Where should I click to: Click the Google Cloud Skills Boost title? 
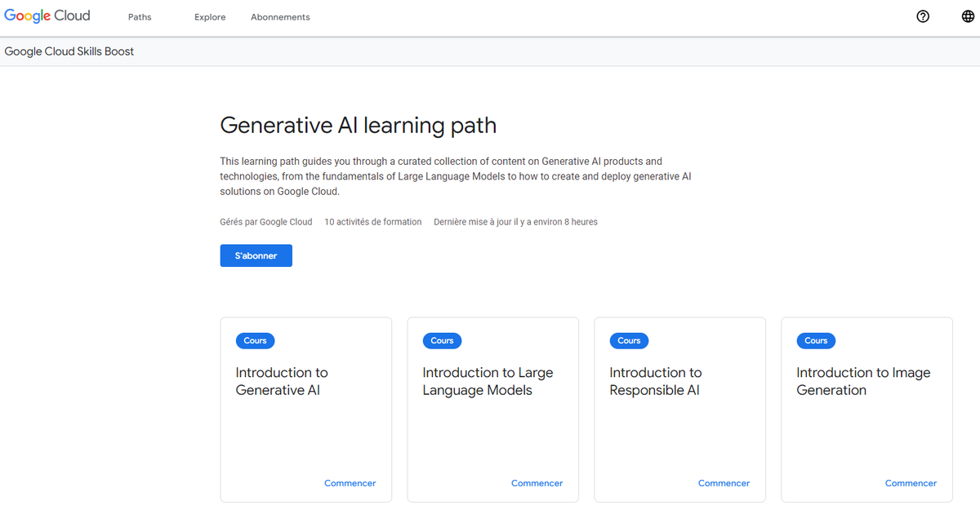[69, 51]
